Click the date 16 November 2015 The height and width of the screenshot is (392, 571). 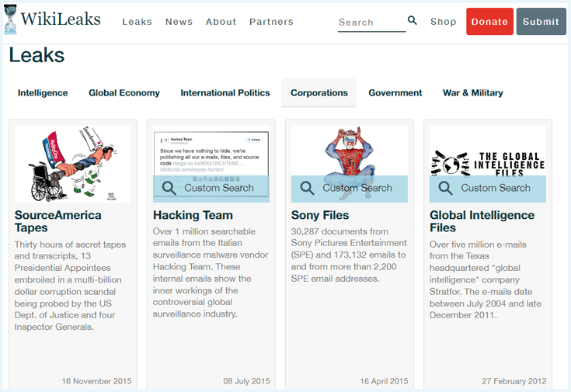96,381
